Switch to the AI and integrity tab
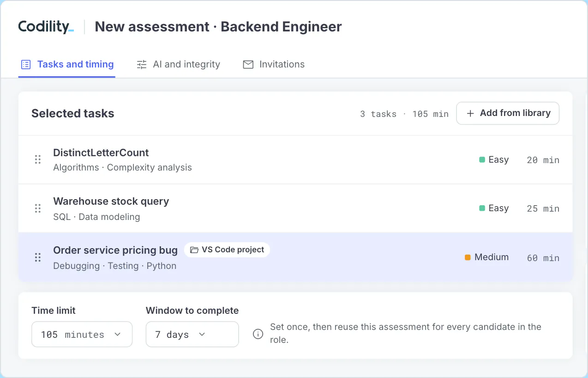Screen dimensions: 588x378 point(178,64)
